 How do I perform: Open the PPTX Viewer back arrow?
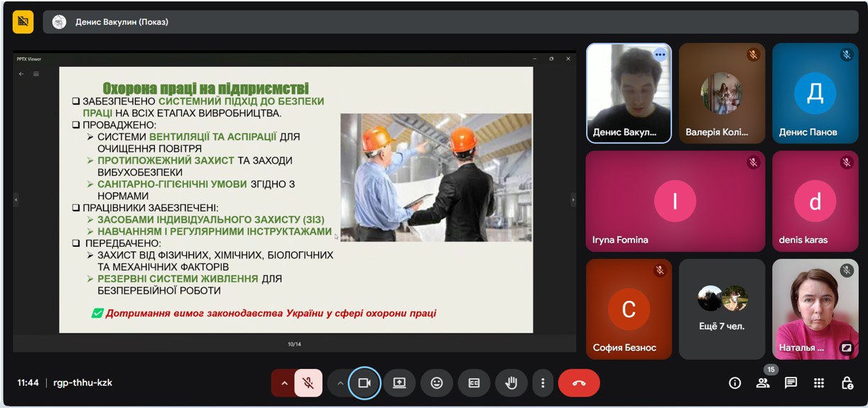pyautogui.click(x=21, y=74)
